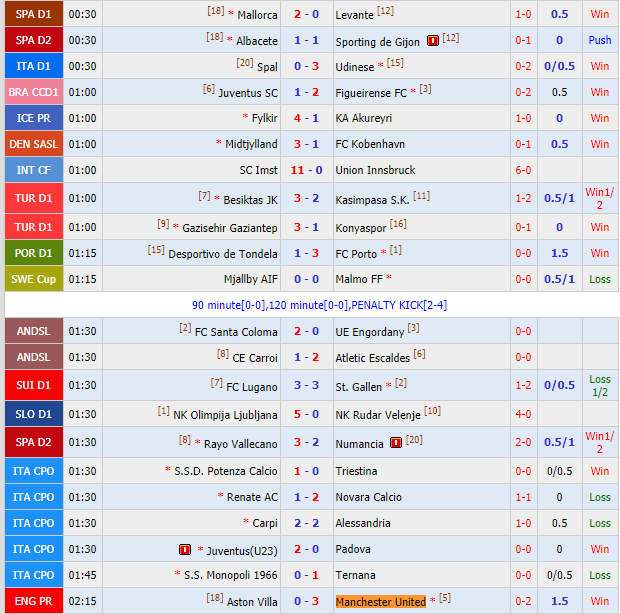This screenshot has width=620, height=614.
Task: Open the Besiktas JK team link
Action: click(x=250, y=200)
